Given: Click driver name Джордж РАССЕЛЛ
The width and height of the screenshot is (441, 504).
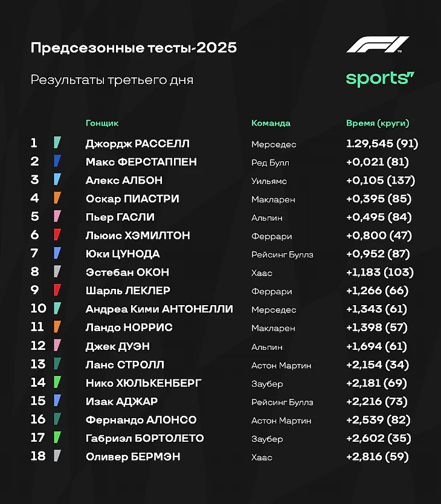Looking at the screenshot, I should [138, 144].
